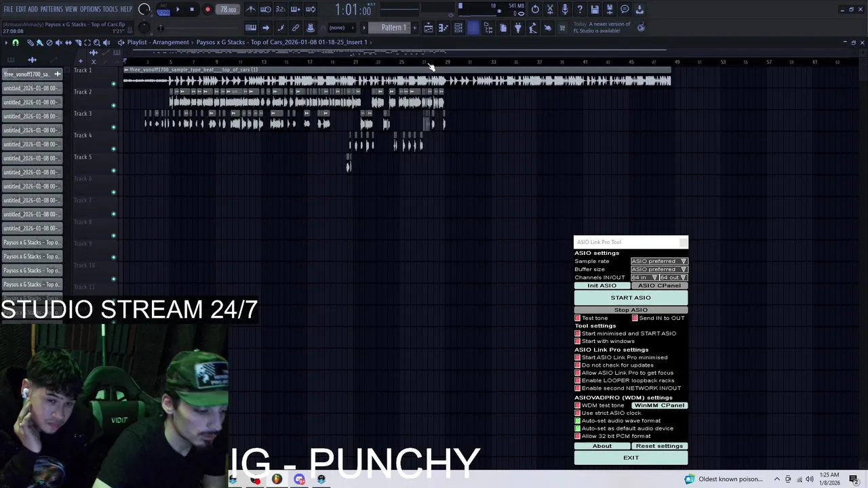Toggle the overdub recording icon
The width and height of the screenshot is (868, 488).
click(296, 9)
